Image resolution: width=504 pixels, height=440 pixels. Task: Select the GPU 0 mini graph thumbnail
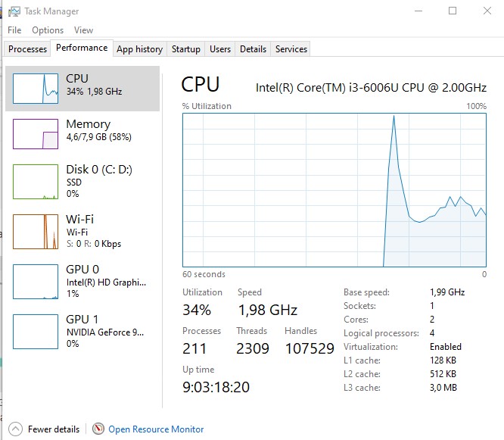pos(36,282)
